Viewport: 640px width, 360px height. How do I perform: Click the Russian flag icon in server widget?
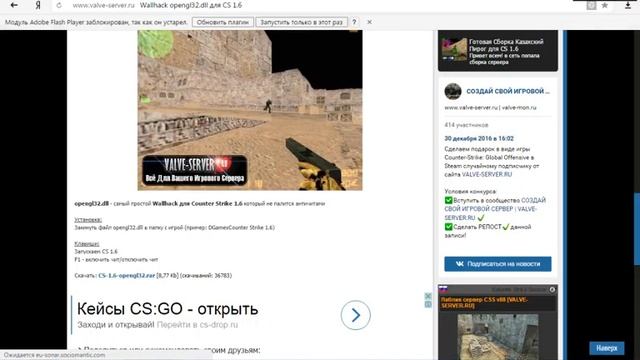443,289
